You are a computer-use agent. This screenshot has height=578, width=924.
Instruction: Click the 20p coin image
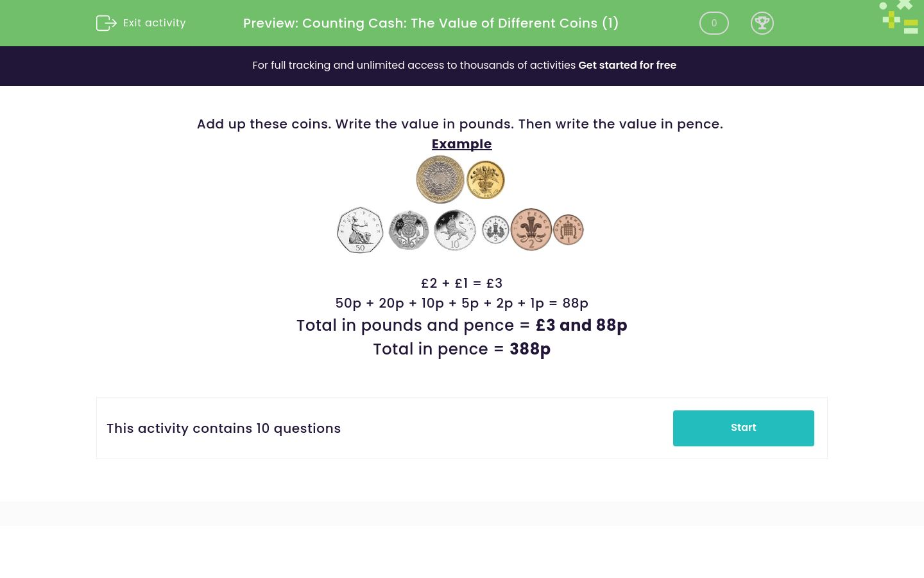409,230
